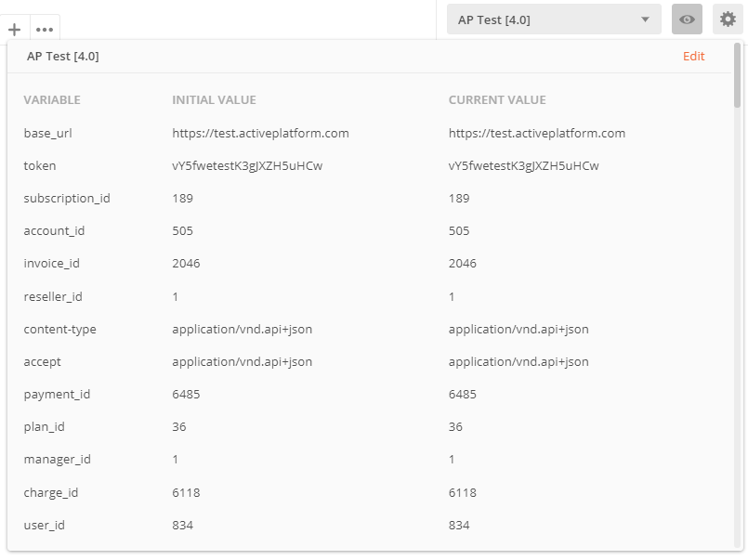Open the environment selector chevron arrow
The height and width of the screenshot is (560, 748).
coord(646,19)
